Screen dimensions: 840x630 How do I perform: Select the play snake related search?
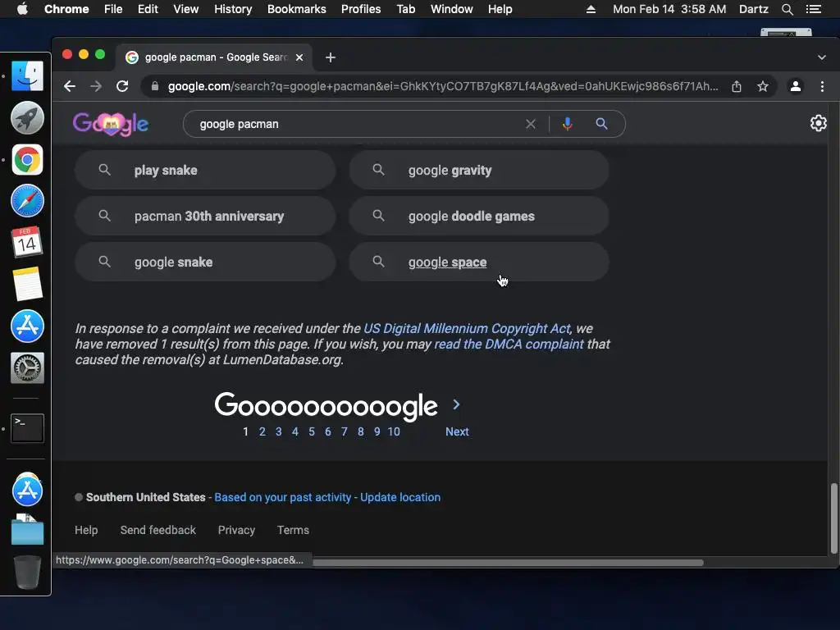pos(205,171)
